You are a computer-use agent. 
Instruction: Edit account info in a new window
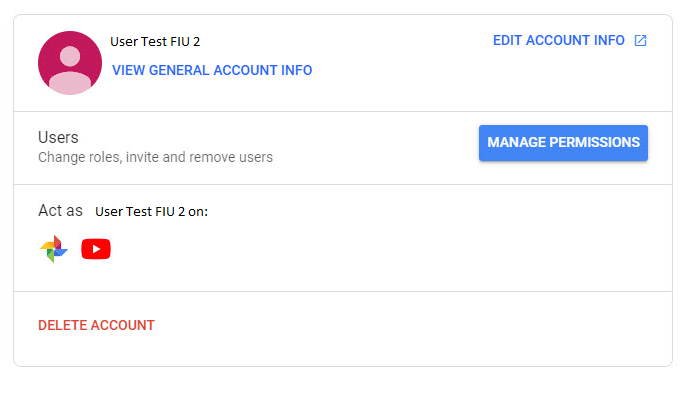(x=570, y=40)
